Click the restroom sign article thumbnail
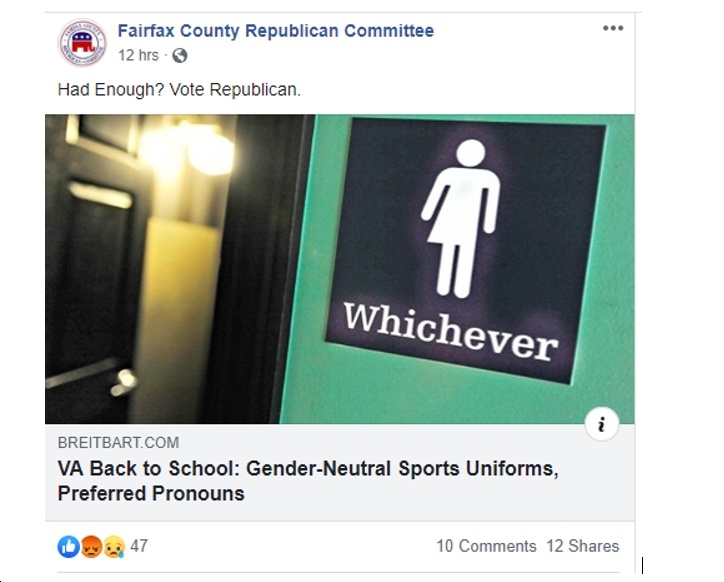The width and height of the screenshot is (724, 582). click(x=339, y=269)
